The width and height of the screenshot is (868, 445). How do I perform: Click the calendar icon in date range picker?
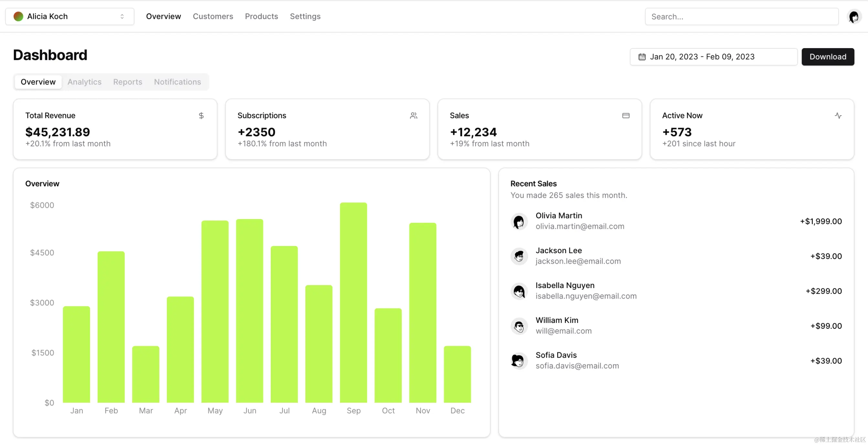(x=642, y=57)
